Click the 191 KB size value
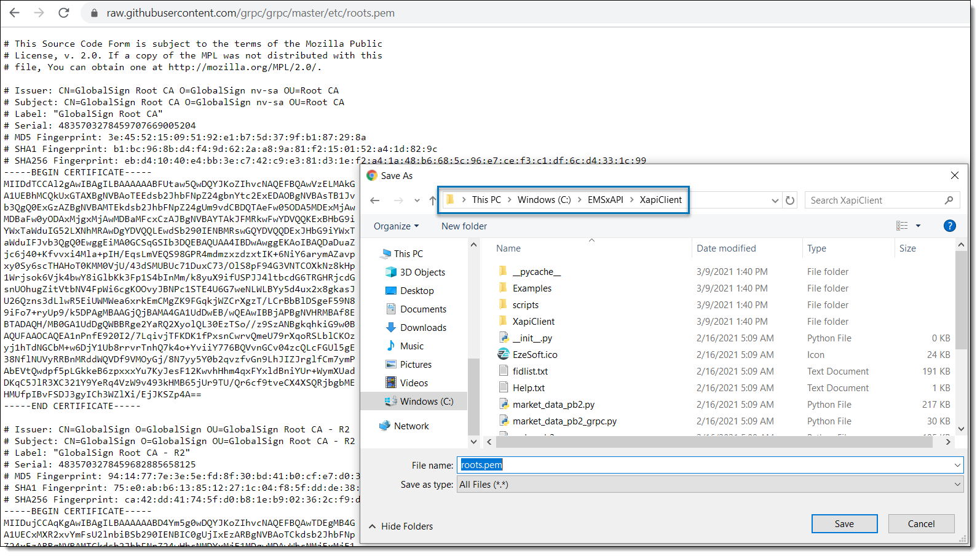Screen dimensions: 980x556 pos(936,371)
